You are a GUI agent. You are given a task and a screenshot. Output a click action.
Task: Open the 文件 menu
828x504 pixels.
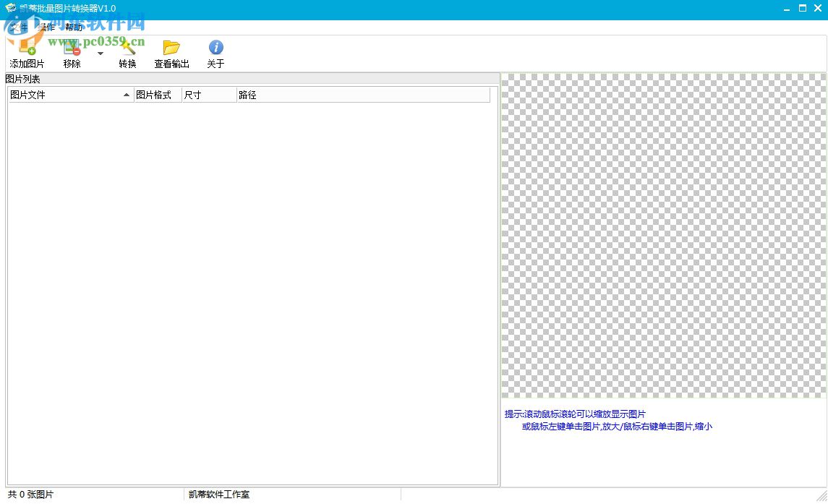(19, 27)
